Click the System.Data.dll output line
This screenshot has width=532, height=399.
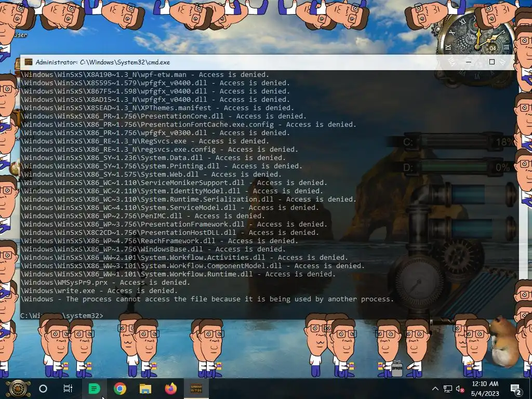click(153, 158)
